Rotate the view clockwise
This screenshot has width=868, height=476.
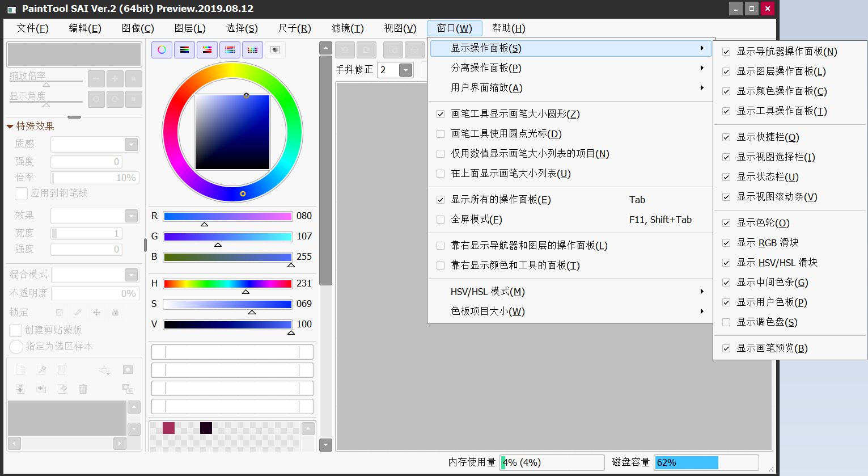[x=115, y=99]
